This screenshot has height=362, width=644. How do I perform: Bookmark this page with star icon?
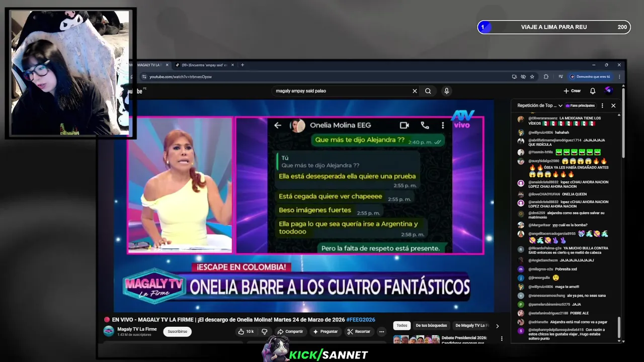[x=532, y=77]
